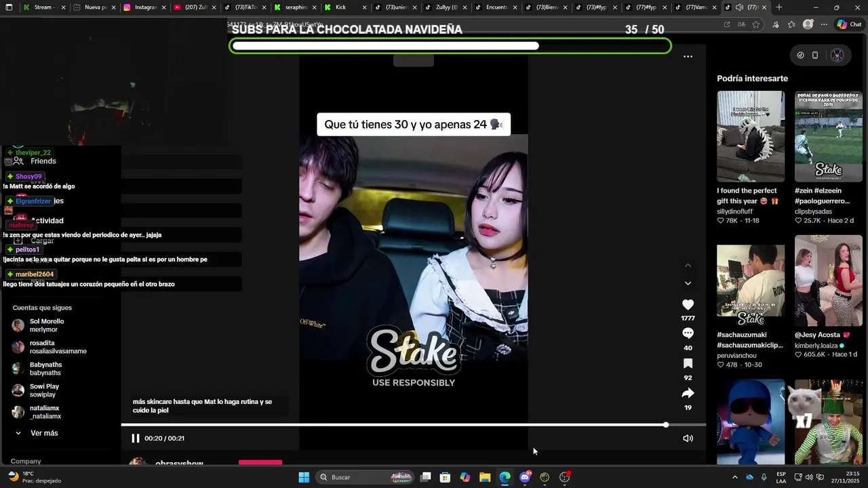The width and height of the screenshot is (868, 488).
Task: Expand Ver más in followed accounts
Action: coord(37,433)
